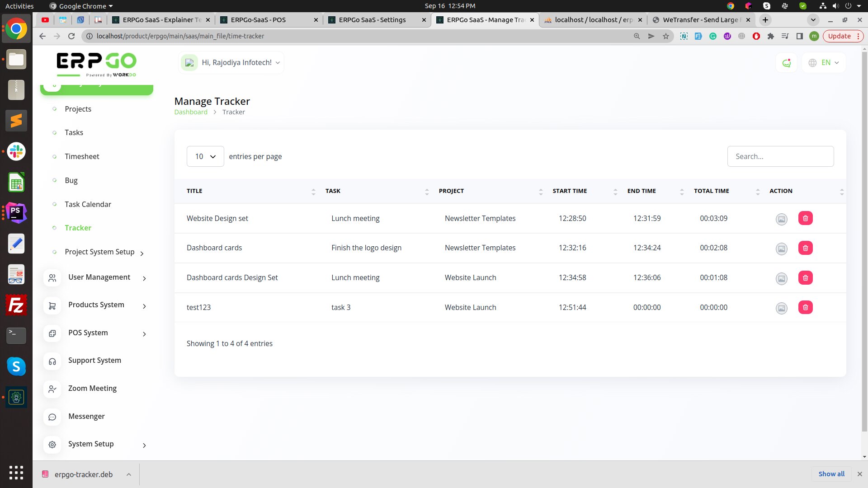This screenshot has height=488, width=868.
Task: Follow the Dashboard breadcrumb link
Action: [191, 112]
